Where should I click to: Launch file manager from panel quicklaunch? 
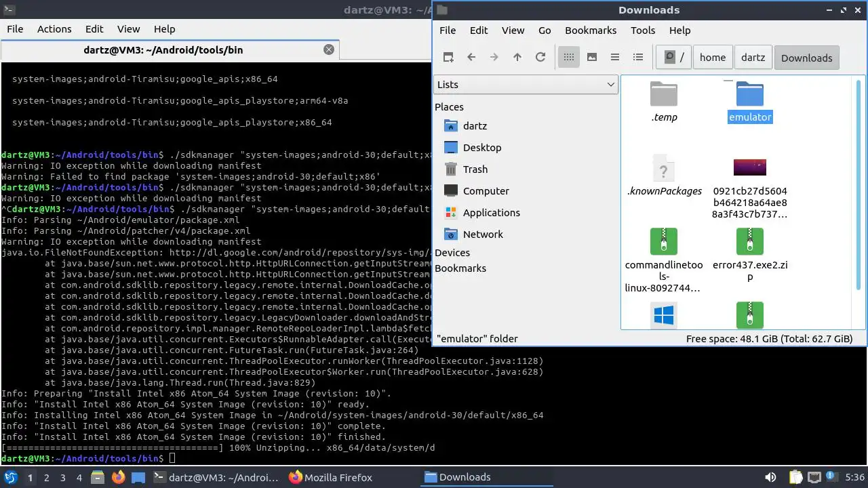point(98,477)
